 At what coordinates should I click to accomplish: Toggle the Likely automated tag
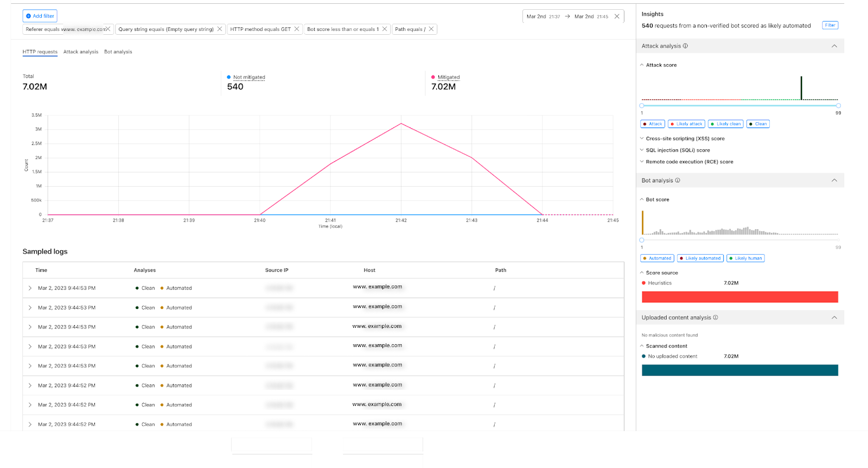[x=700, y=258]
